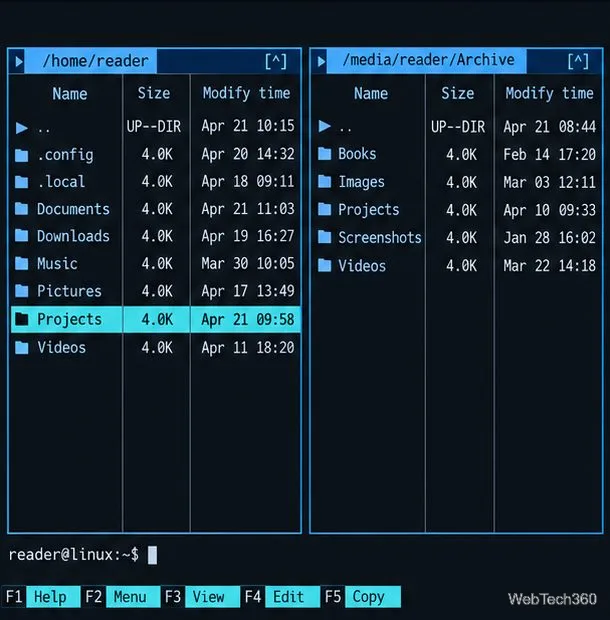Click the 'Feb 14 17:20' modify time cell
Viewport: 610px width, 620px height.
pyautogui.click(x=549, y=154)
